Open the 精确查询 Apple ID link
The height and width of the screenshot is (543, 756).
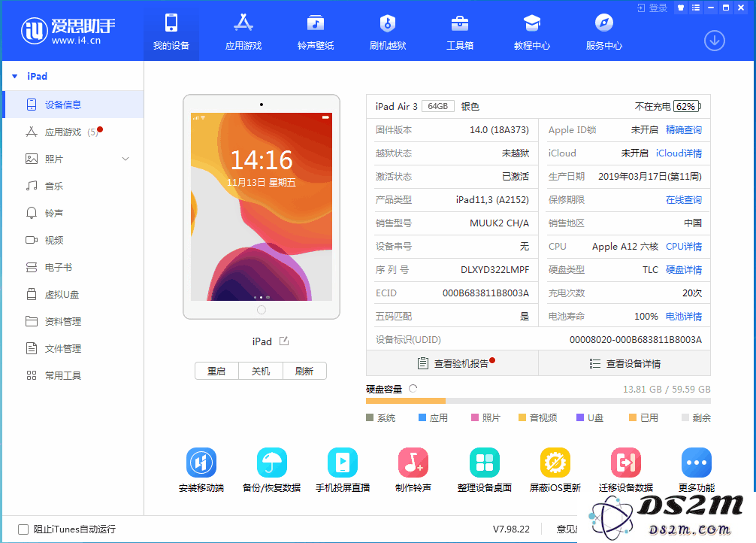tap(684, 130)
